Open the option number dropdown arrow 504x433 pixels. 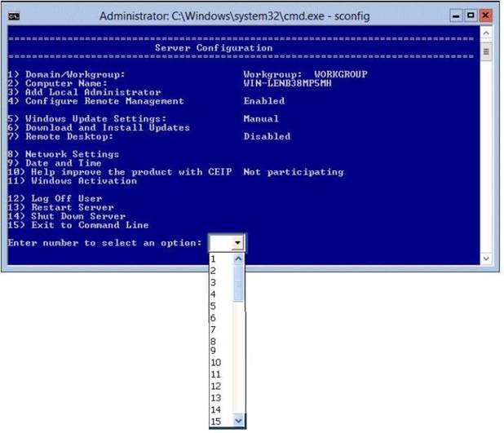pyautogui.click(x=237, y=243)
